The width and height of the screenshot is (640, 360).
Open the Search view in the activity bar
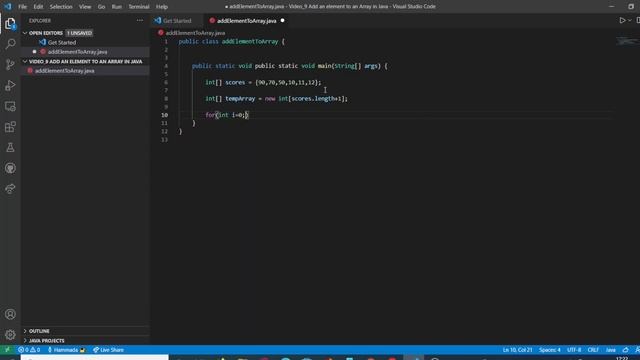(10, 44)
